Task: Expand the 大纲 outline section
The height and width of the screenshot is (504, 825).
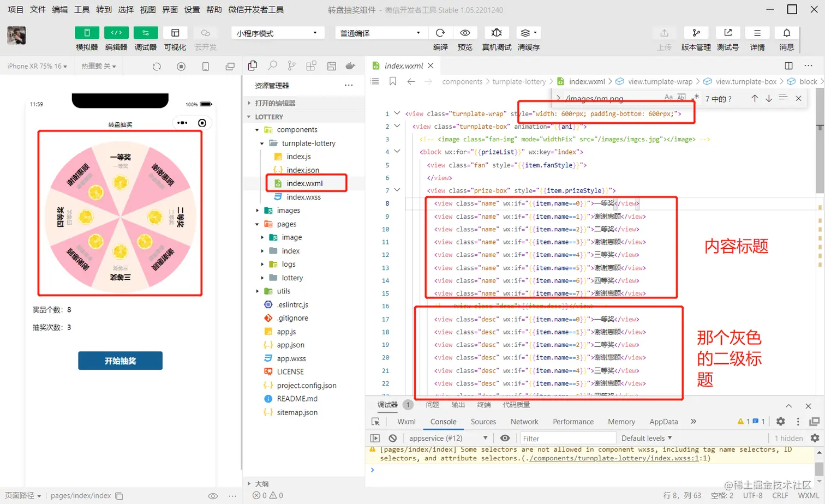Action: coord(304,484)
